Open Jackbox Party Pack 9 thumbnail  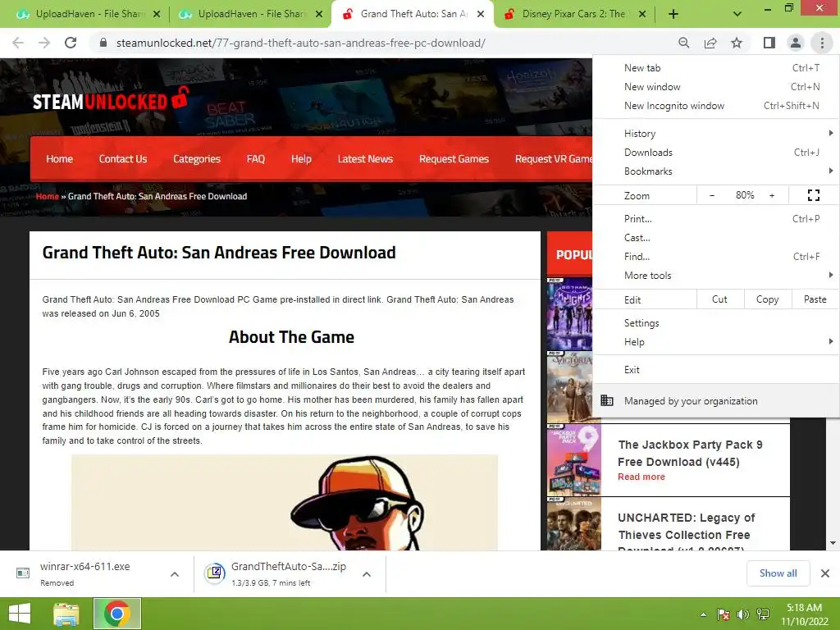pos(573,460)
